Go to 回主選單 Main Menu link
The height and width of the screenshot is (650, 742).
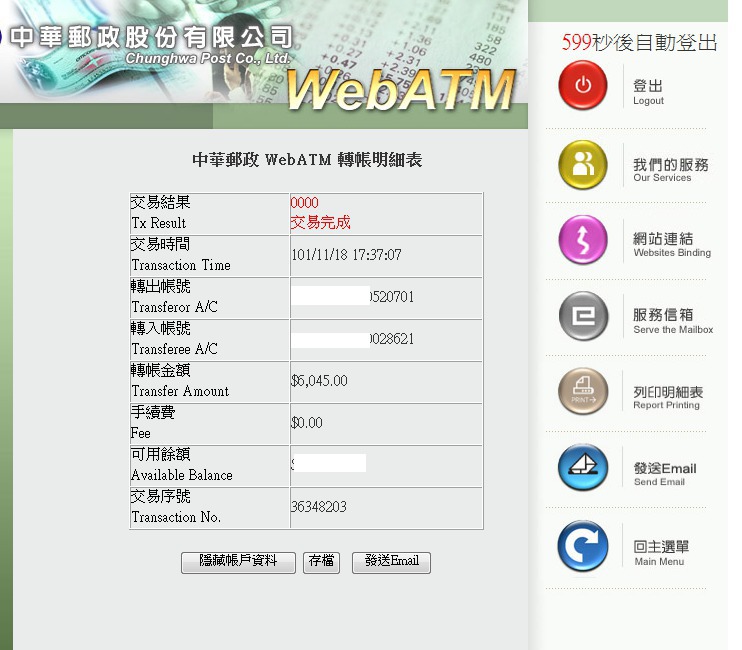(x=661, y=553)
